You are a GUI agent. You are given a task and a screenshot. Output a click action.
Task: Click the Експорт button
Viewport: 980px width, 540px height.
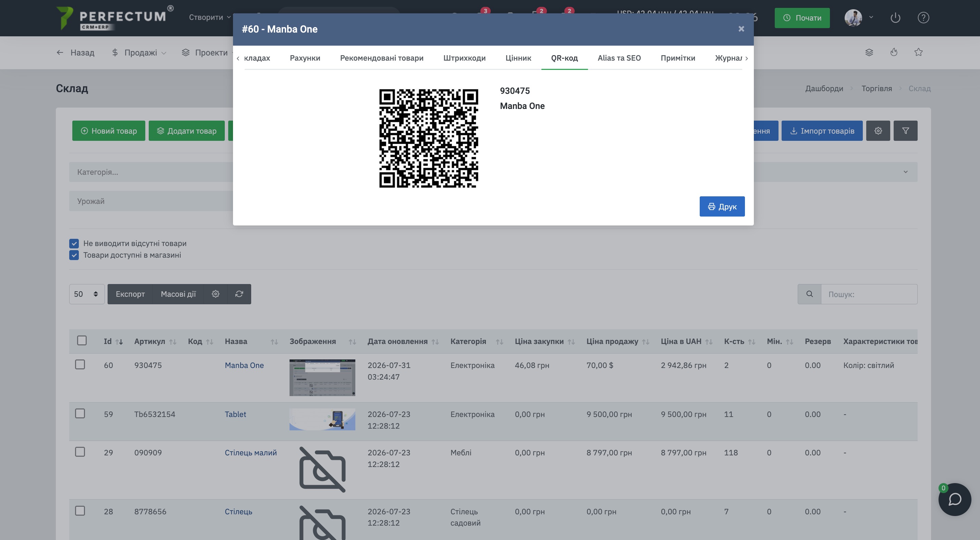[x=130, y=294]
